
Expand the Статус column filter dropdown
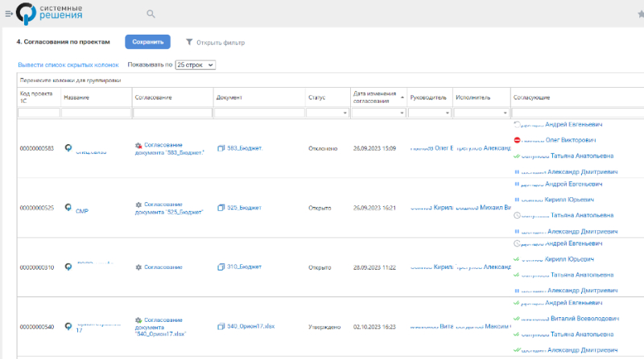coord(345,113)
